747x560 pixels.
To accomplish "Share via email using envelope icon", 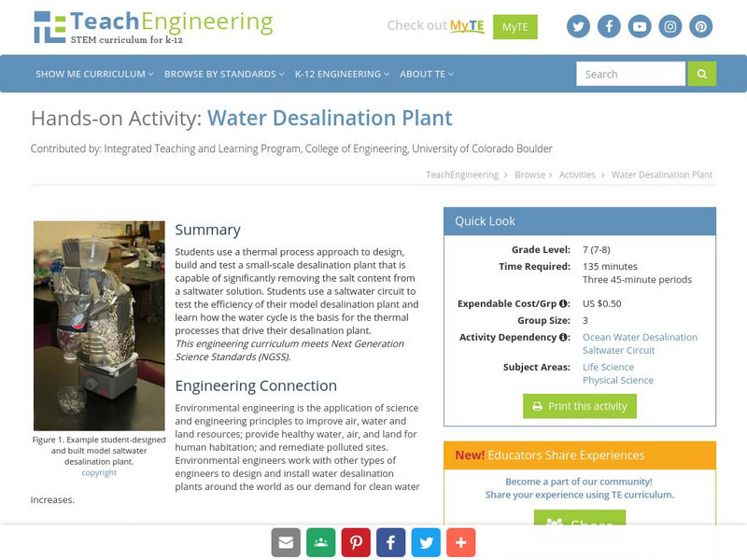I will [286, 542].
